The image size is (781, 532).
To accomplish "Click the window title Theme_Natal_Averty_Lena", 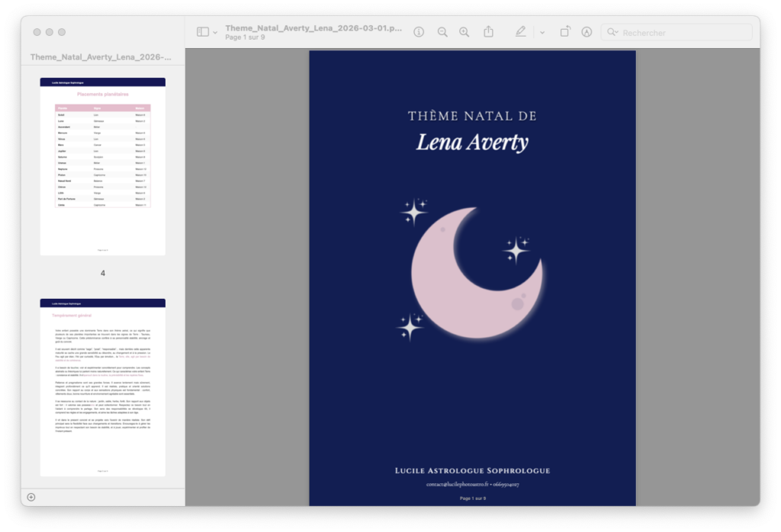I will pyautogui.click(x=313, y=28).
